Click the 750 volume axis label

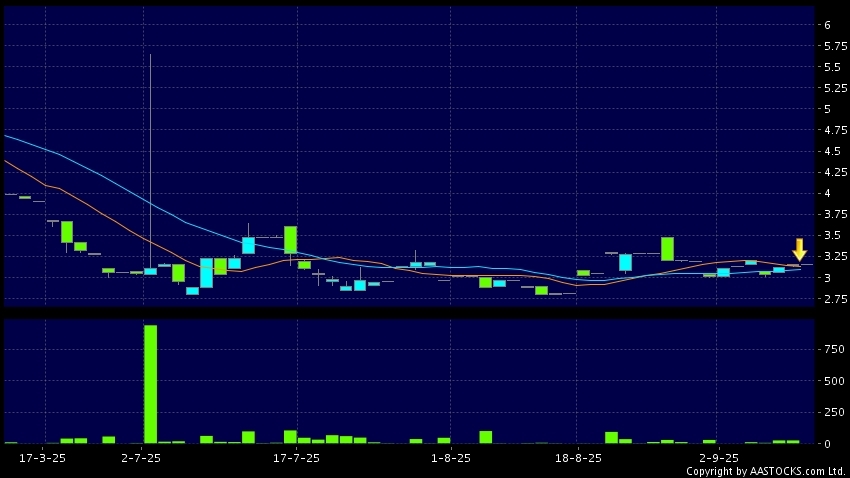834,350
